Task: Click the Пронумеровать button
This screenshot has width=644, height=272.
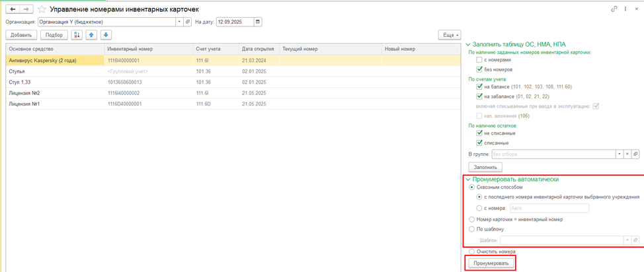Action: [x=491, y=263]
